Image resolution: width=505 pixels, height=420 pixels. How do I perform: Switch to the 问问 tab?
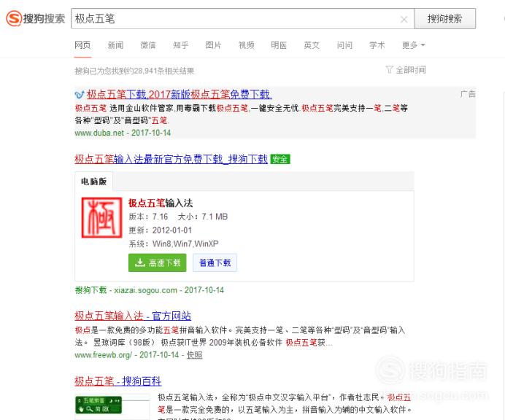pos(344,45)
